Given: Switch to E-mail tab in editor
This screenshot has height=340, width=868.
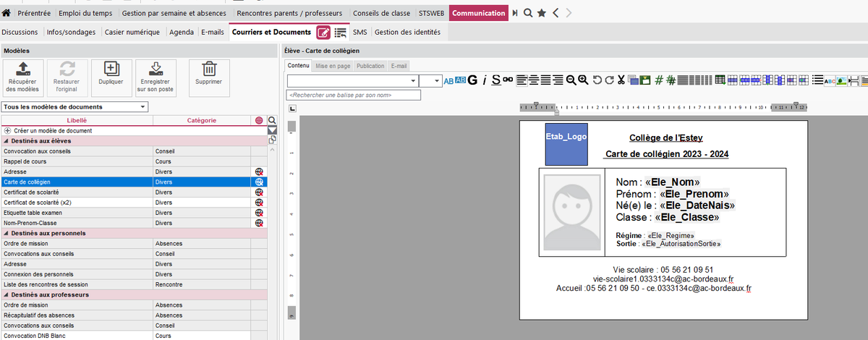Looking at the screenshot, I should click(x=399, y=65).
